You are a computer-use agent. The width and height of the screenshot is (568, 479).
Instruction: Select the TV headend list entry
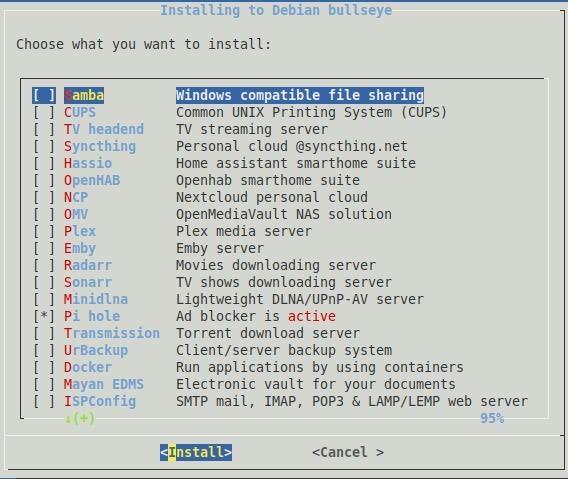coord(104,129)
